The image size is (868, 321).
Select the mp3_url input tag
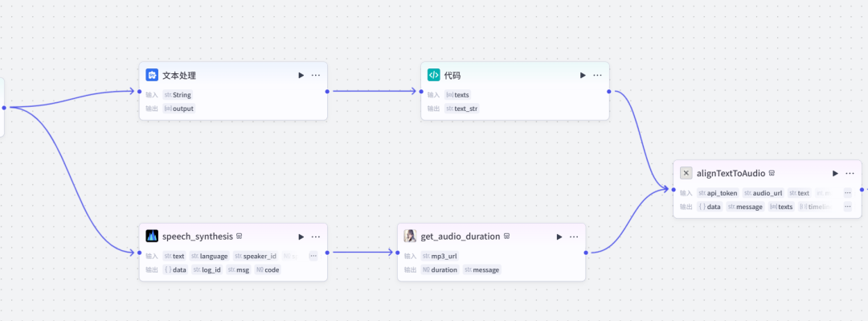point(440,256)
